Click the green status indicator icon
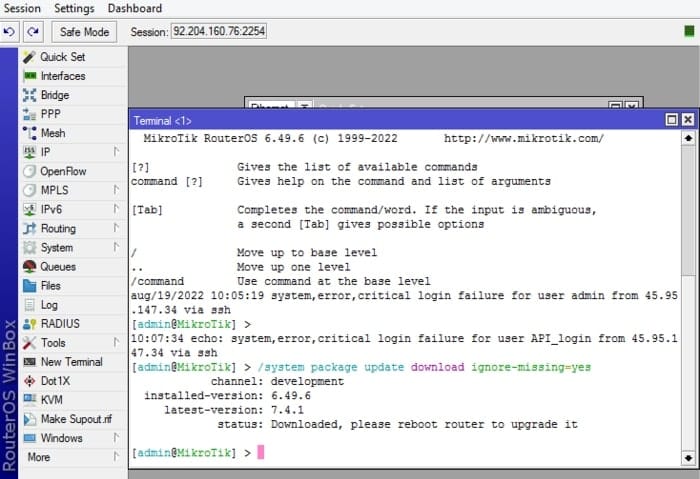Screen dimensions: 700x479 point(689,31)
